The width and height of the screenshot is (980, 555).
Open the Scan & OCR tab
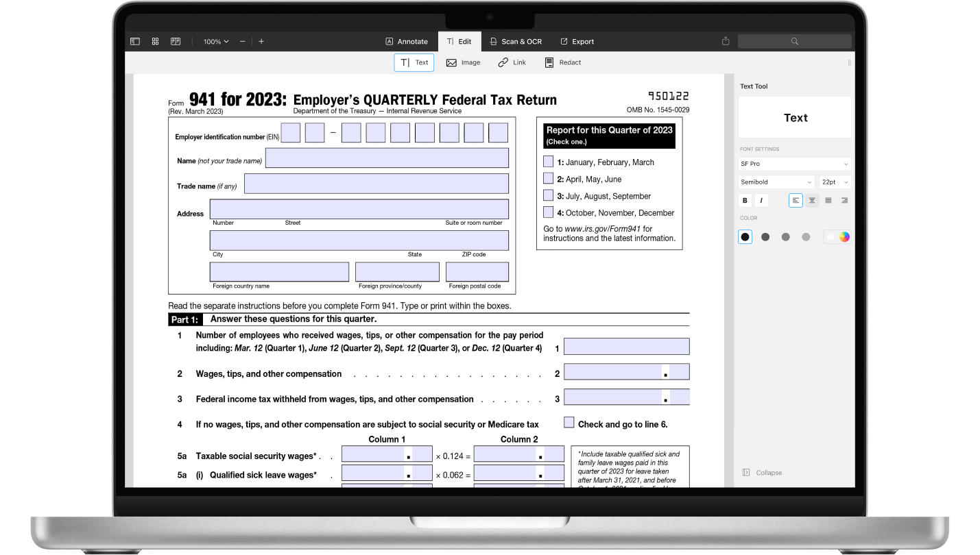click(516, 42)
